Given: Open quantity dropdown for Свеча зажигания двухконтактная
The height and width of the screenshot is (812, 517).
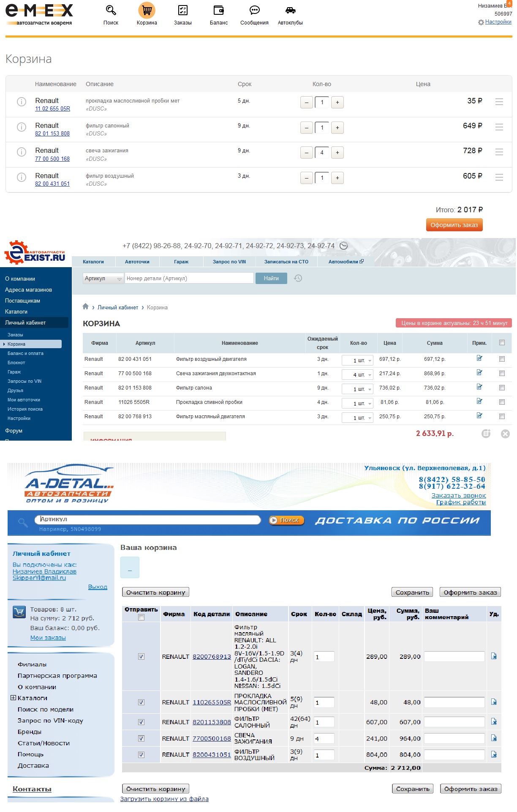Looking at the screenshot, I should click(x=370, y=375).
